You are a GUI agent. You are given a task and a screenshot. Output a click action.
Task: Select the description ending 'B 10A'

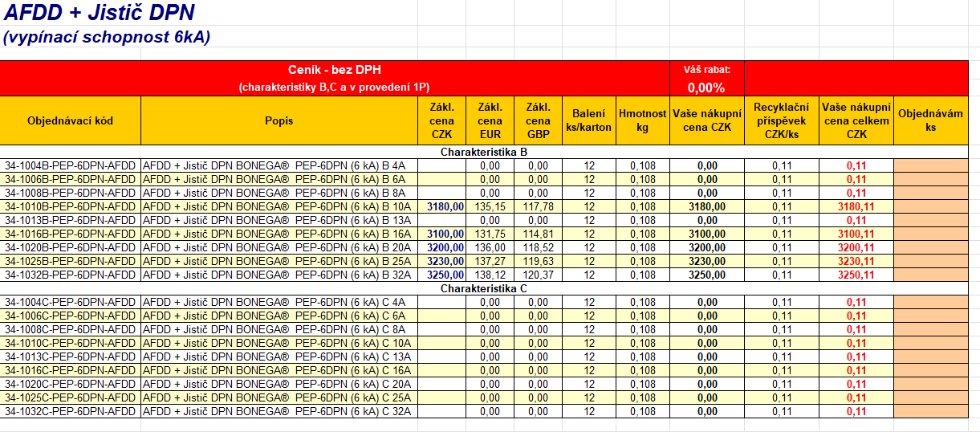tap(279, 206)
